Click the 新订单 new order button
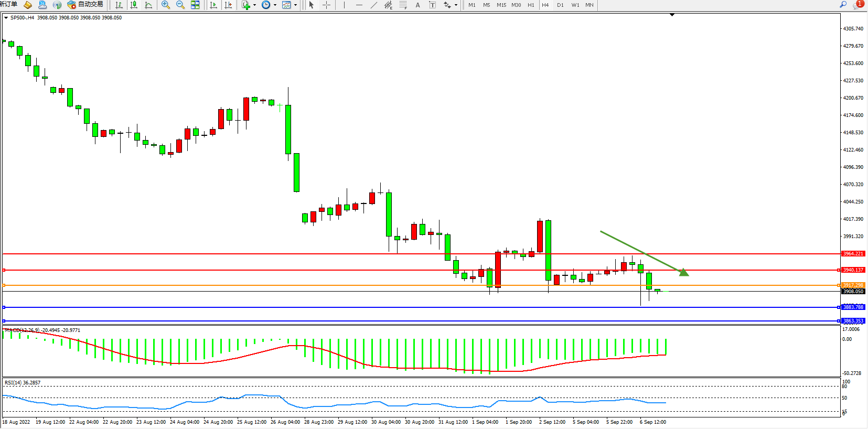This screenshot has height=429, width=868. [9, 4]
